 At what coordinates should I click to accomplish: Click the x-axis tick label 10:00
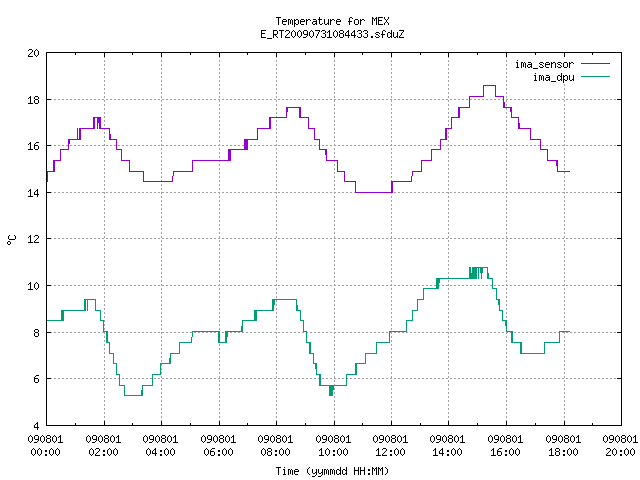333,452
